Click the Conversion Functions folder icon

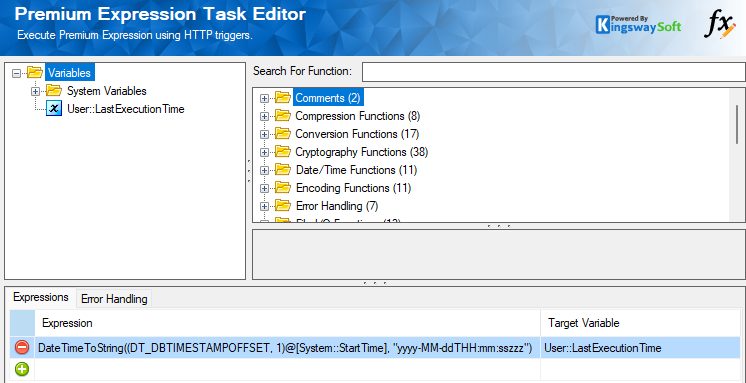pos(283,134)
